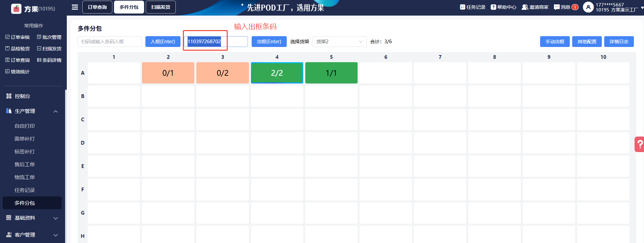Open 其他配置 button

tap(587, 42)
